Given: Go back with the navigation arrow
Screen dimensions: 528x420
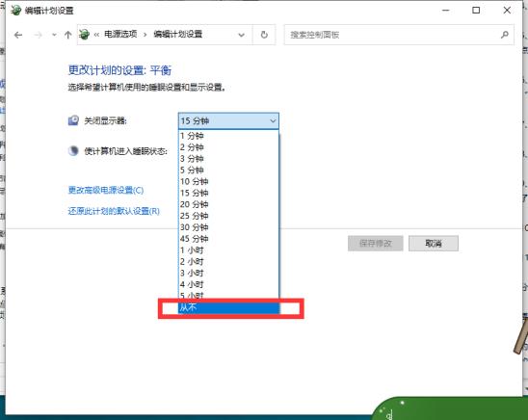Looking at the screenshot, I should pos(18,35).
